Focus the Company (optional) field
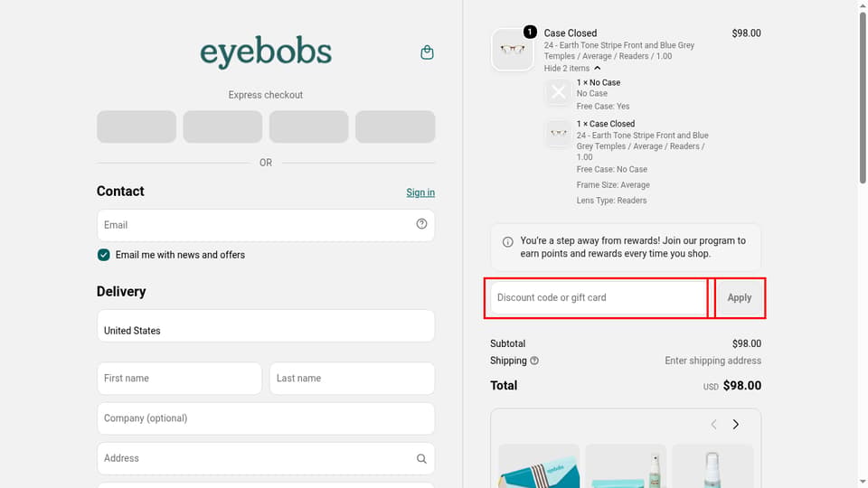Viewport: 868px width, 488px height. 266,418
